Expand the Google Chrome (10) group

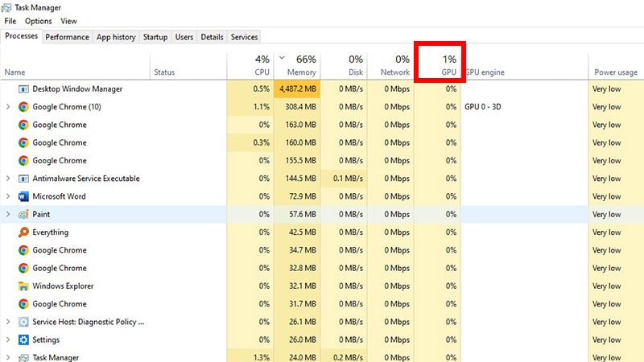coord(8,107)
